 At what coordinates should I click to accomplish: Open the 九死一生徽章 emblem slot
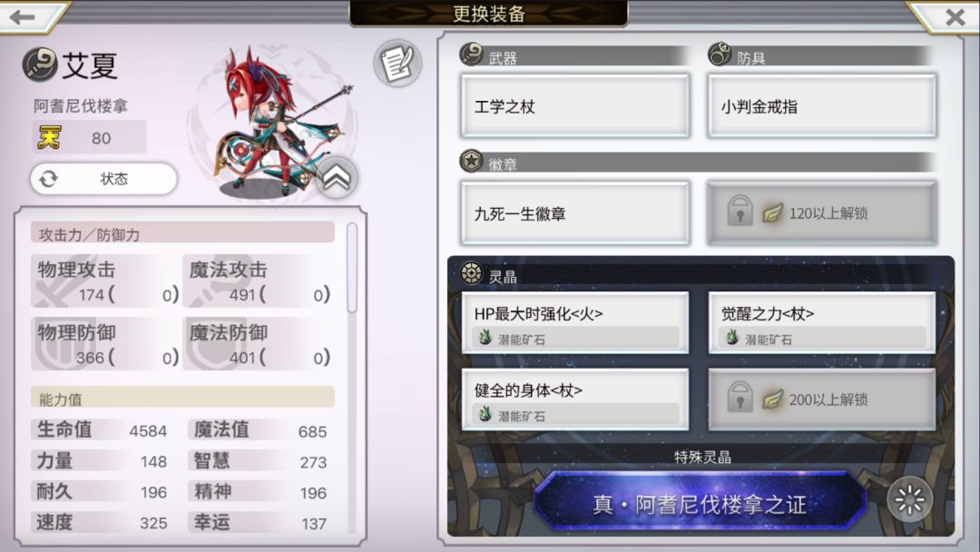point(575,213)
